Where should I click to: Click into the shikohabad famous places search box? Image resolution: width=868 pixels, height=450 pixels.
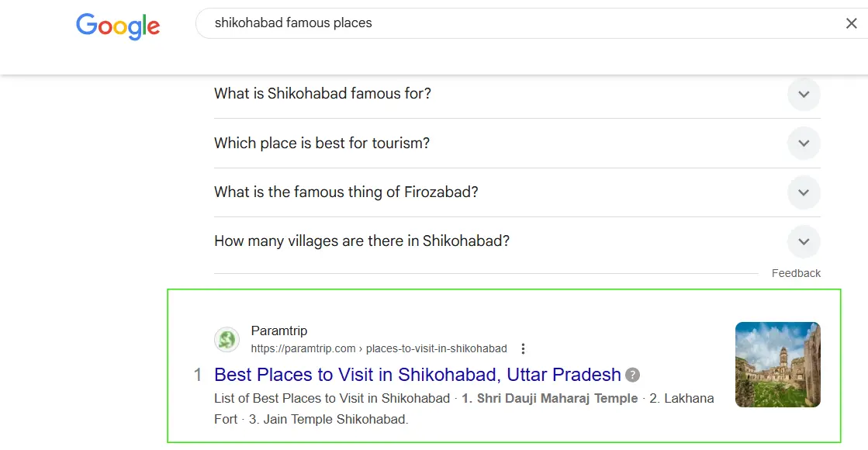(x=520, y=23)
